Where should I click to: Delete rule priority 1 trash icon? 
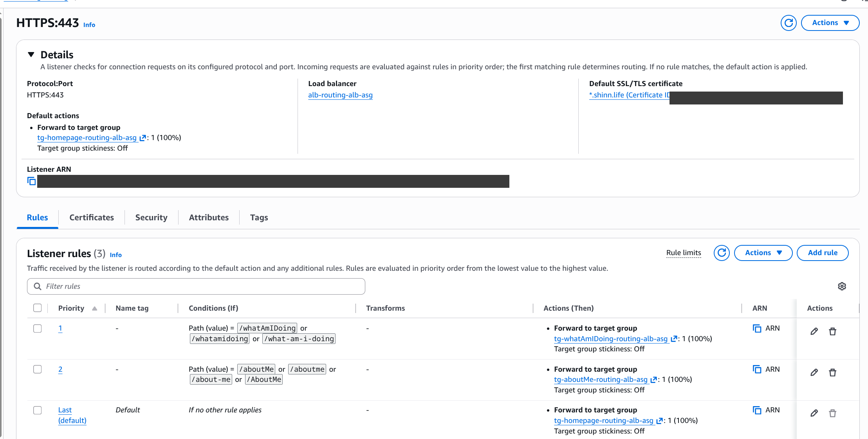[832, 331]
